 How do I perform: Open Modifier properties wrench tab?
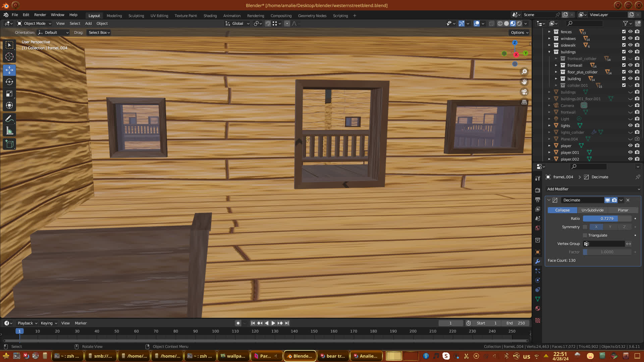tap(538, 261)
